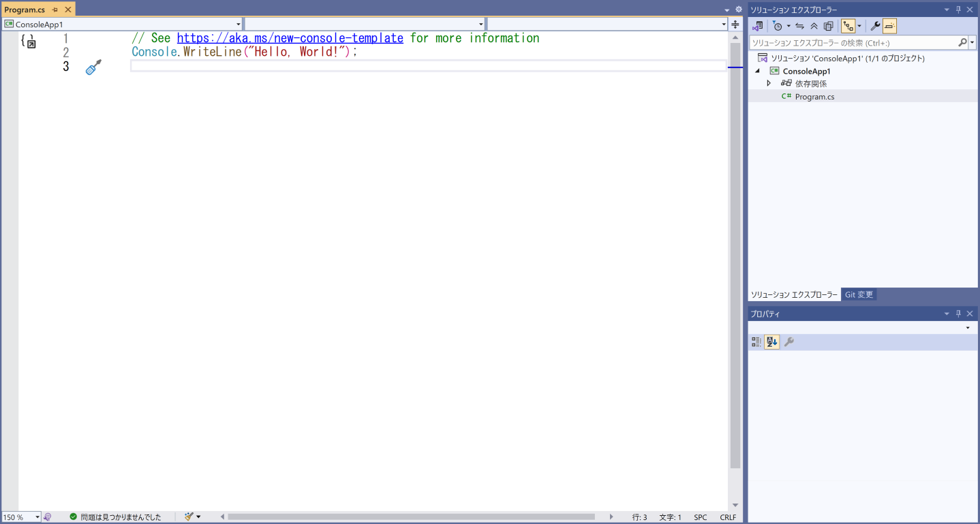This screenshot has width=980, height=524.
Task: Sync Solution Explorer with the active document
Action: [x=799, y=25]
